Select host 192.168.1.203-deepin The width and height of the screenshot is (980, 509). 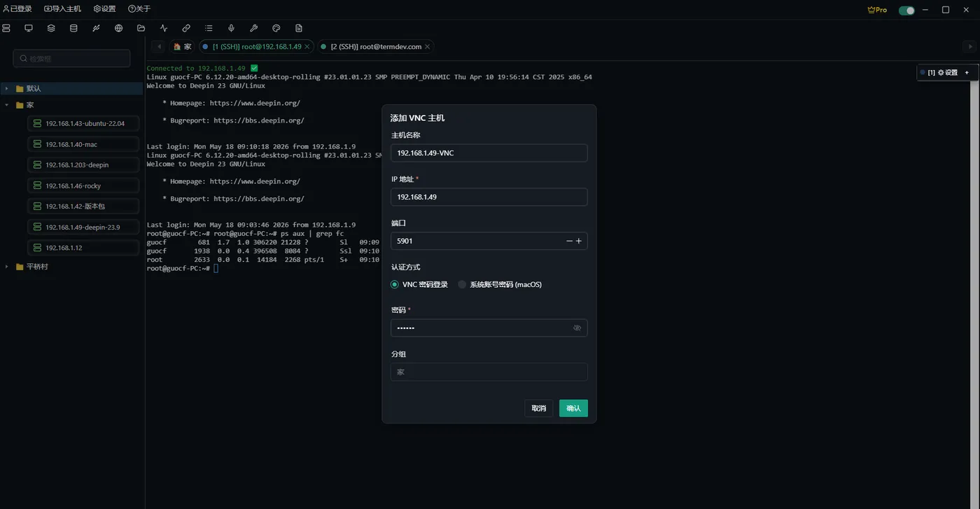pyautogui.click(x=83, y=165)
